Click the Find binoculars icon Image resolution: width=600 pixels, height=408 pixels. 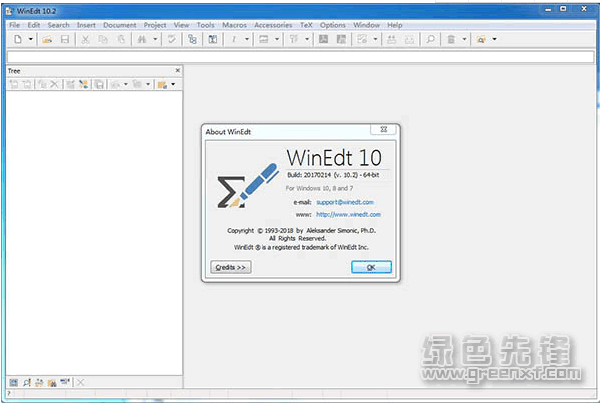click(x=142, y=39)
